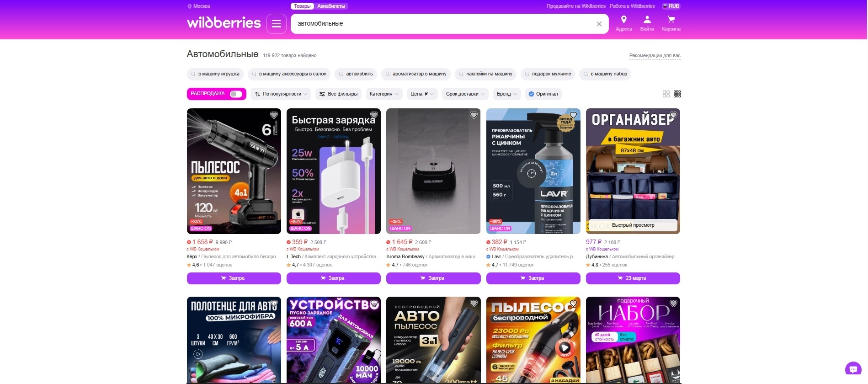This screenshot has width=868, height=384.
Task: Add Кёрх vacuum to cart Завтра
Action: click(234, 278)
